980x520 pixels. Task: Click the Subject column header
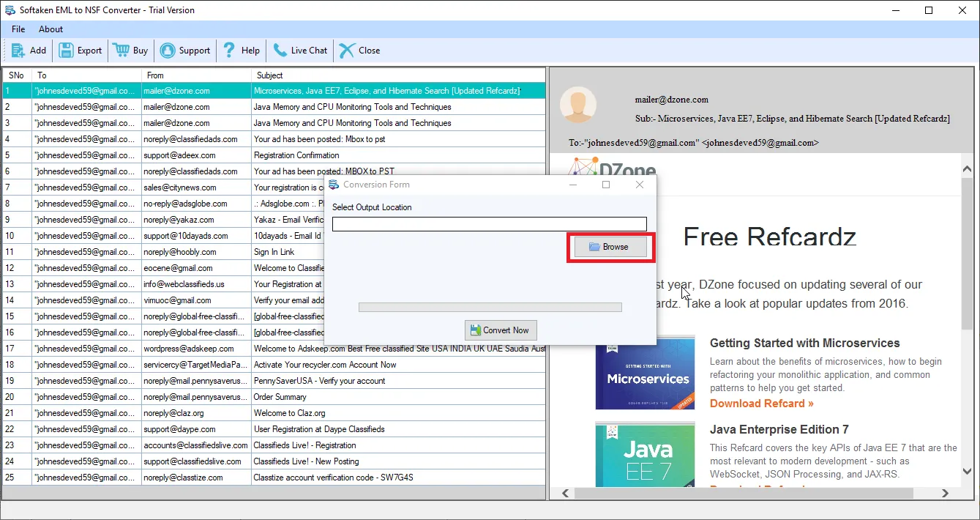click(x=398, y=75)
